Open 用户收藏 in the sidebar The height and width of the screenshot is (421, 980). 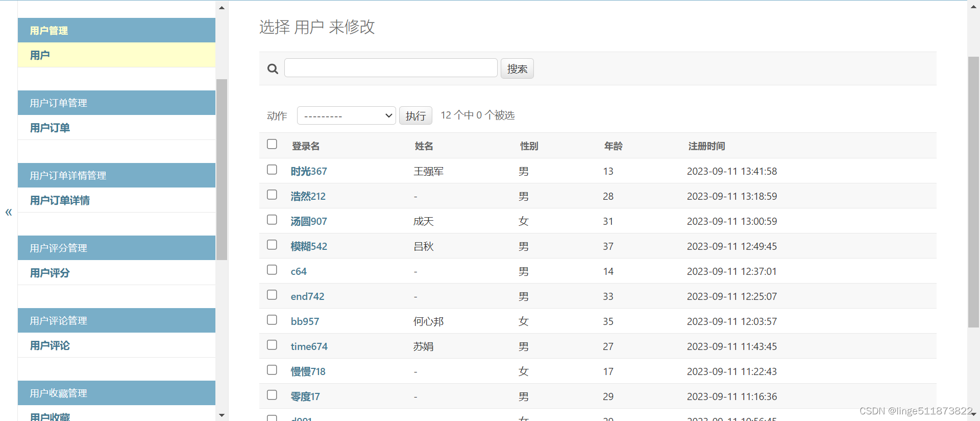coord(50,416)
